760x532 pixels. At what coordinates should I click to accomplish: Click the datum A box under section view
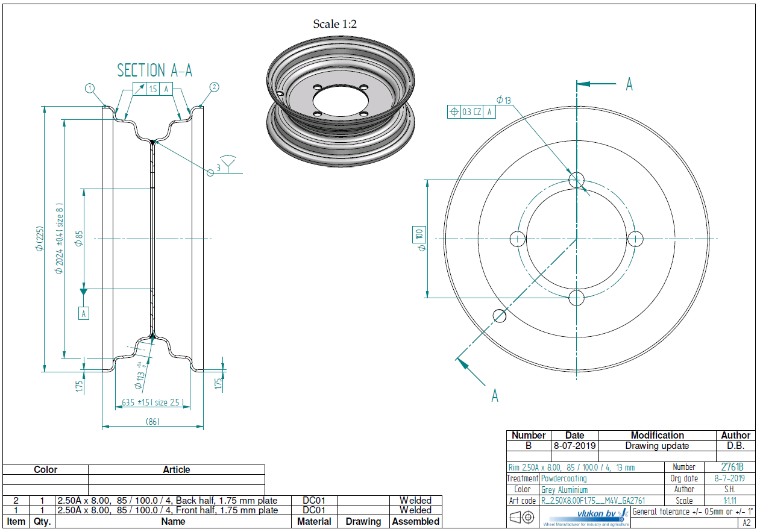pyautogui.click(x=84, y=313)
